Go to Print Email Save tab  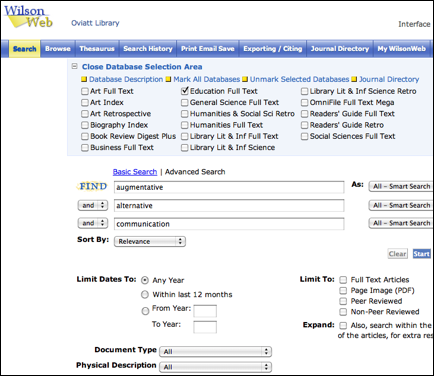click(x=208, y=49)
